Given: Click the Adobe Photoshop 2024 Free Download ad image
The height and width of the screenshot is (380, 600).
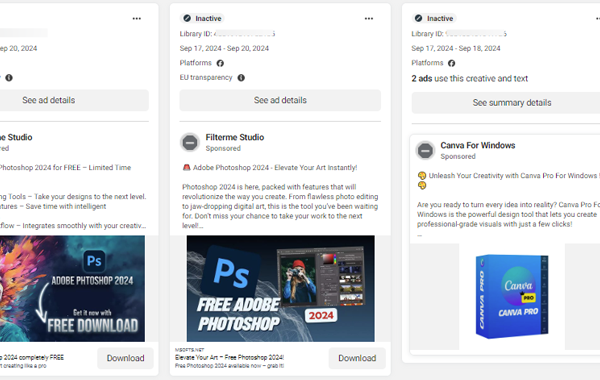Looking at the screenshot, I should pyautogui.click(x=72, y=289).
